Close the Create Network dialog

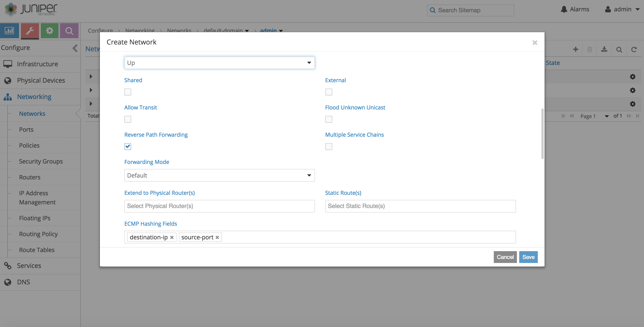pos(535,42)
